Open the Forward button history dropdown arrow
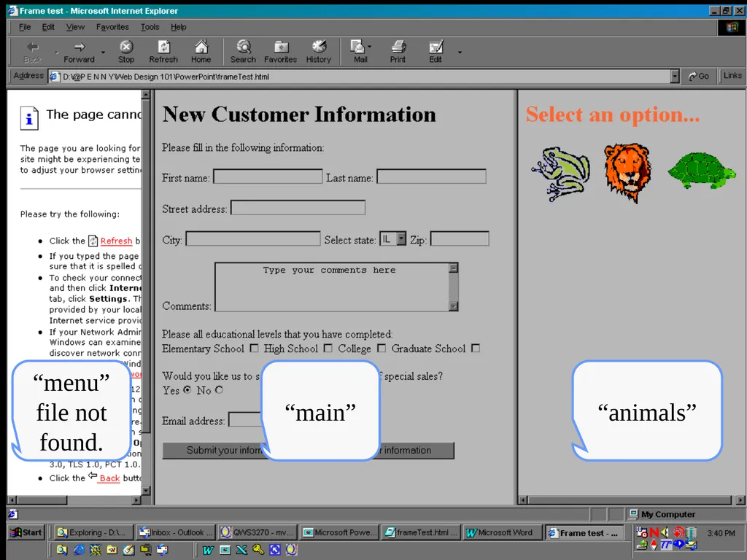Screen dimensions: 747x560 point(102,52)
